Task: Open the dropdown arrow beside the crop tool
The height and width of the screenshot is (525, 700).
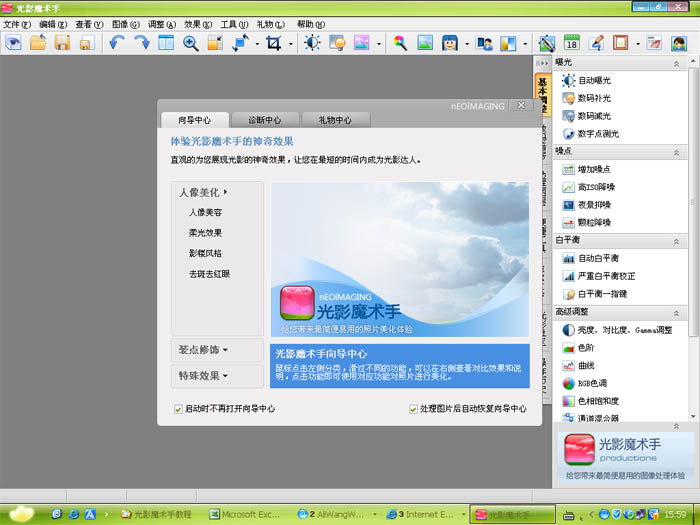Action: click(291, 44)
